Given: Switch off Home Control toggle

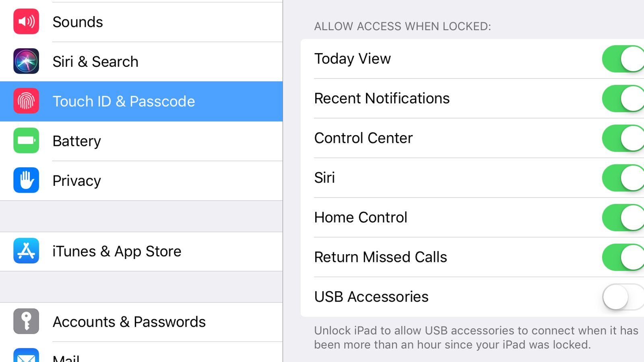Looking at the screenshot, I should [622, 218].
